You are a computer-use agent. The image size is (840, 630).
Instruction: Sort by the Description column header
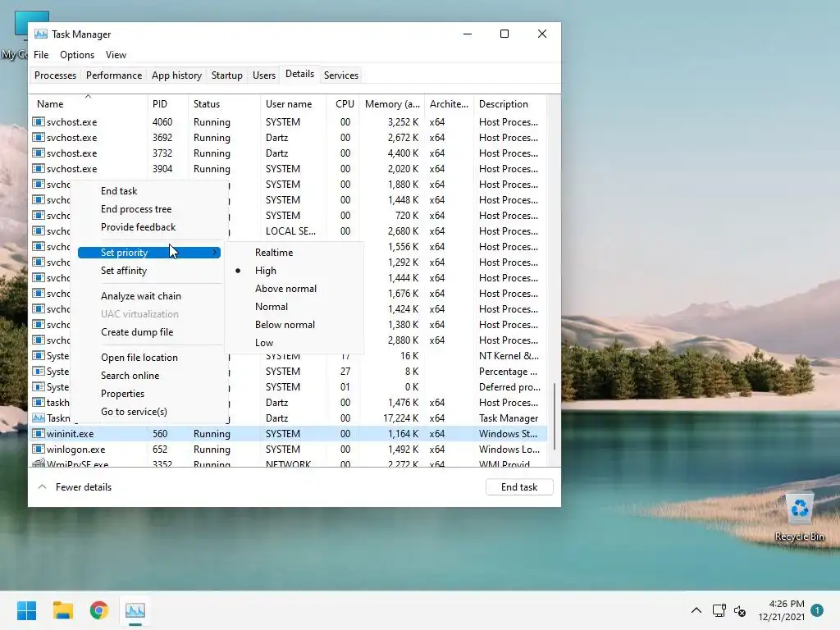[x=510, y=104]
